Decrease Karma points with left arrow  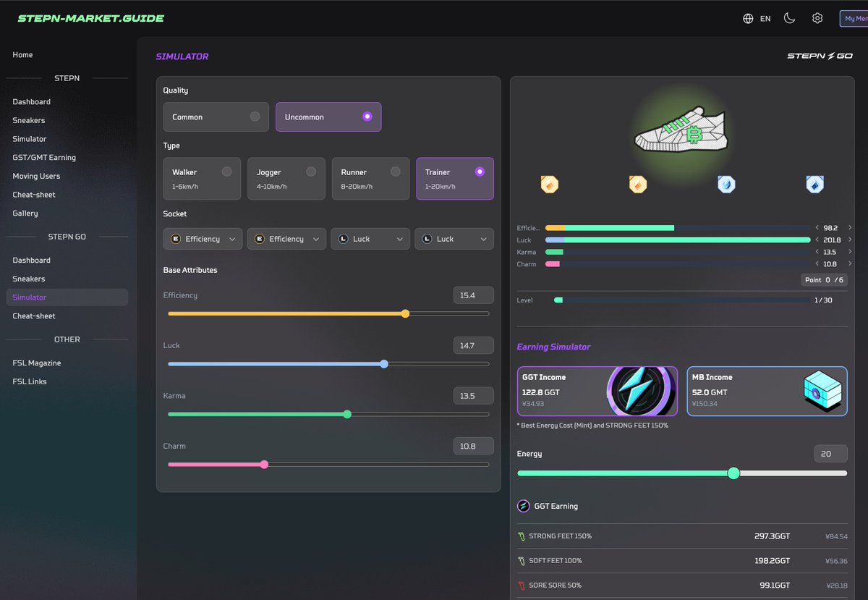[817, 252]
